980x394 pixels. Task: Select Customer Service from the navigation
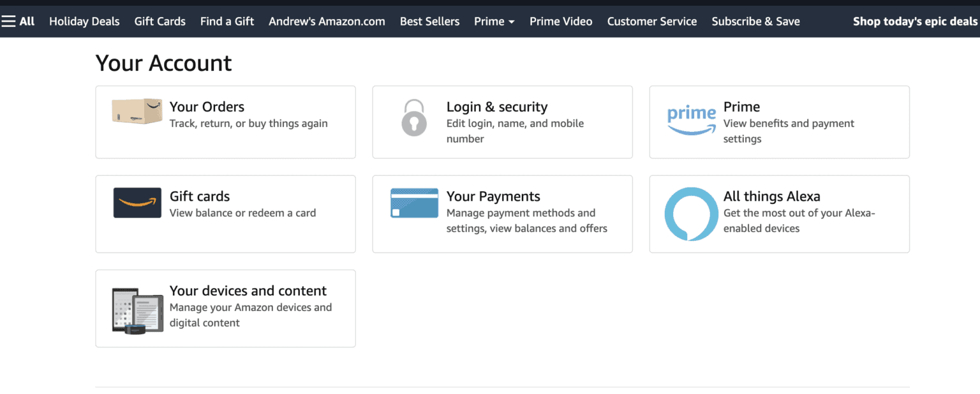tap(652, 21)
